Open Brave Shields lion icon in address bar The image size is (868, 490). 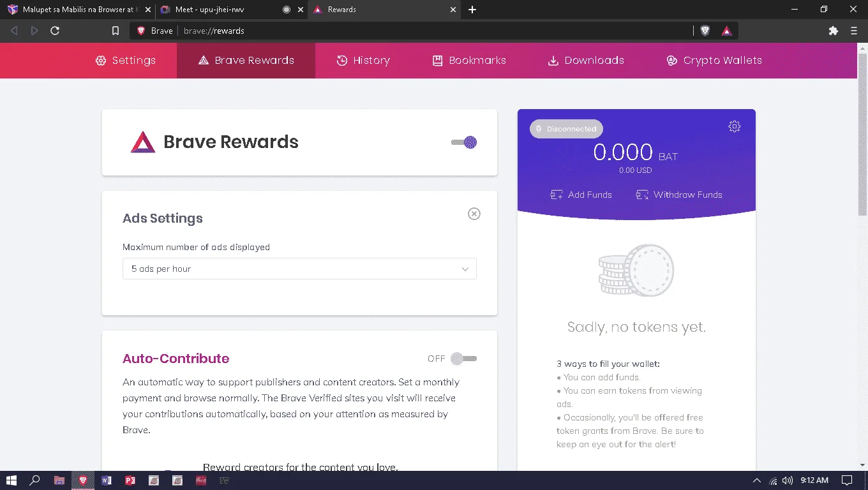click(705, 31)
